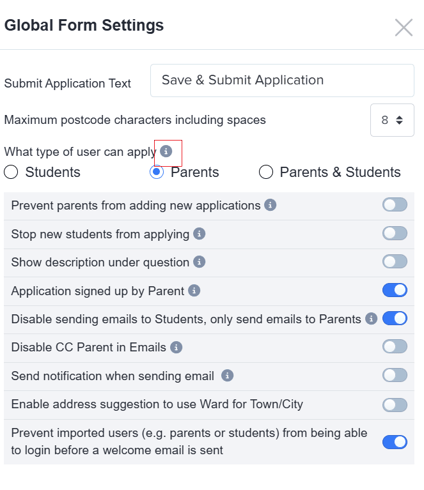Click info icon beside 'What type of user can apply'
This screenshot has height=490, width=424.
coord(166,151)
